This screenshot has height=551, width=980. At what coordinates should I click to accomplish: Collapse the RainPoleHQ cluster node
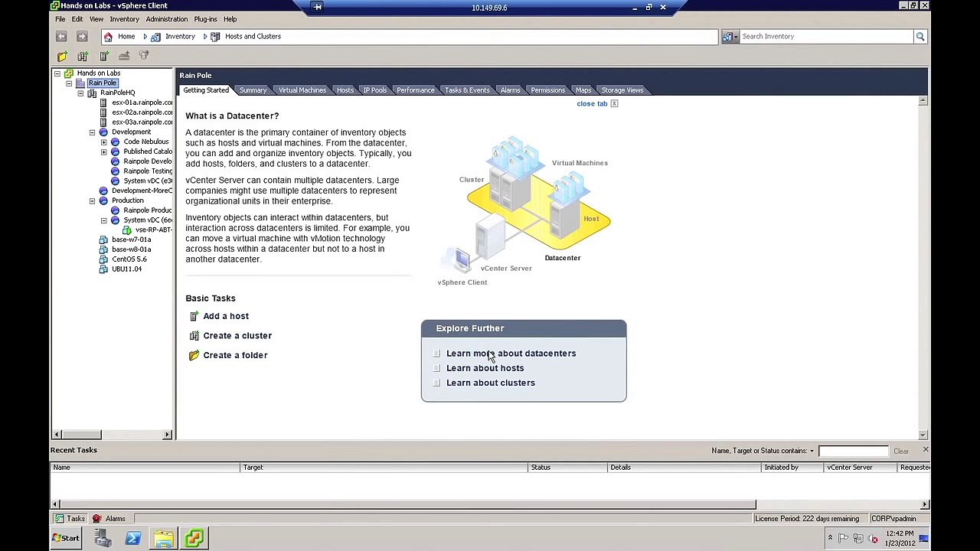click(80, 93)
